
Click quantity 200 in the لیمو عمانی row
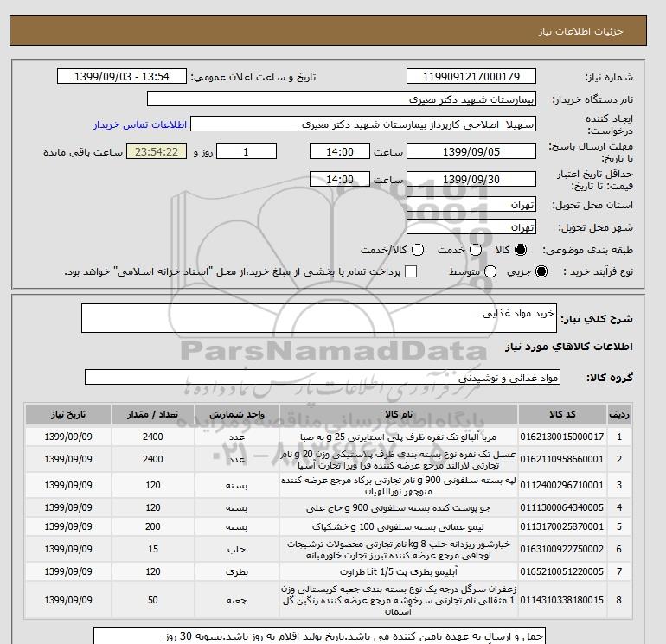(x=153, y=526)
